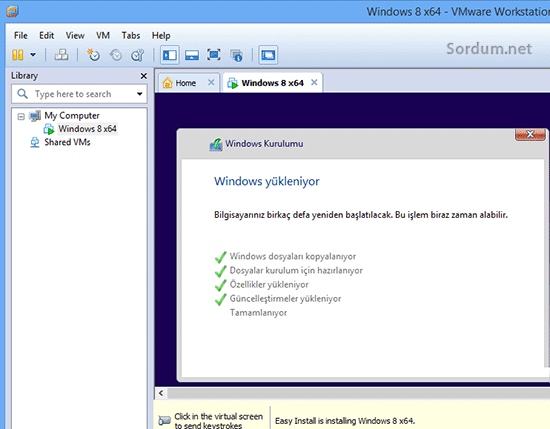Open the File menu
This screenshot has height=429, width=550.
(x=21, y=36)
